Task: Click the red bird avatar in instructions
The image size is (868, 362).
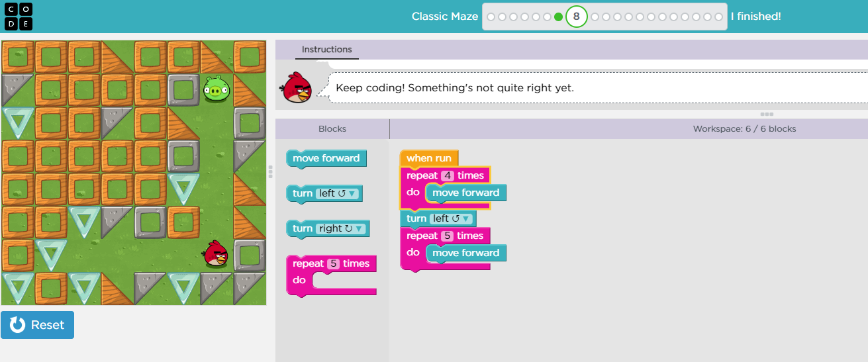Action: (x=296, y=87)
